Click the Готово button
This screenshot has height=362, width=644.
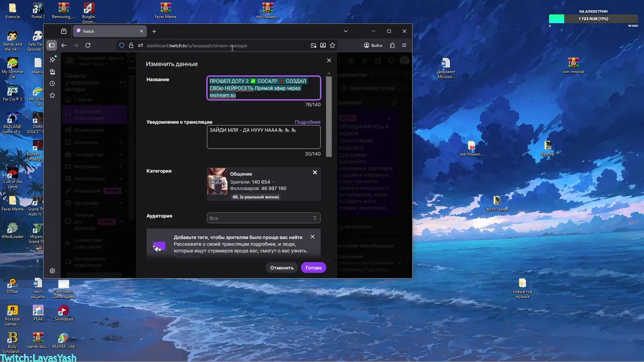[313, 267]
